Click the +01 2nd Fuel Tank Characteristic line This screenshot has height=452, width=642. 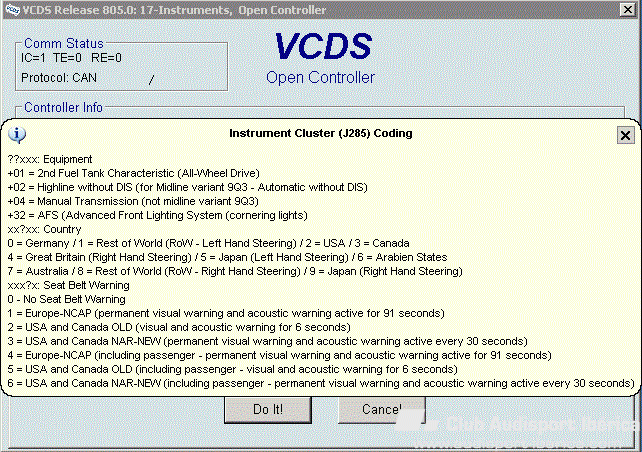tap(152, 173)
